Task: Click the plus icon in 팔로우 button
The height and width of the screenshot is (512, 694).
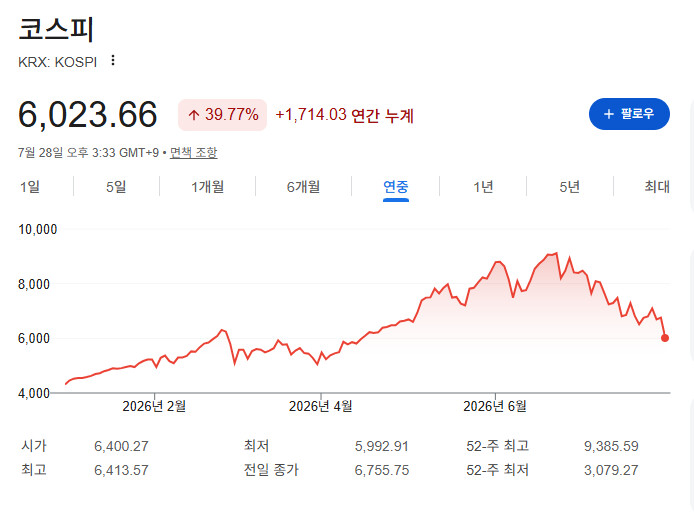Action: pos(609,114)
